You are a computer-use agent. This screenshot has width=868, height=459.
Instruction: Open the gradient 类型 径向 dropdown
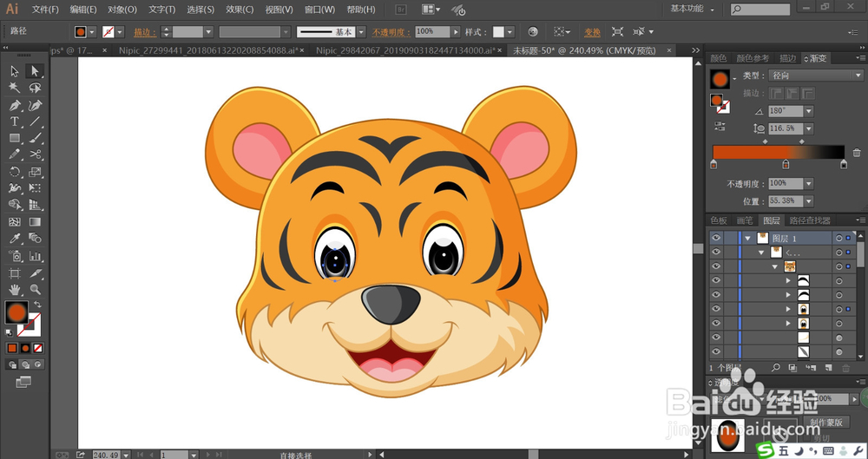click(817, 75)
